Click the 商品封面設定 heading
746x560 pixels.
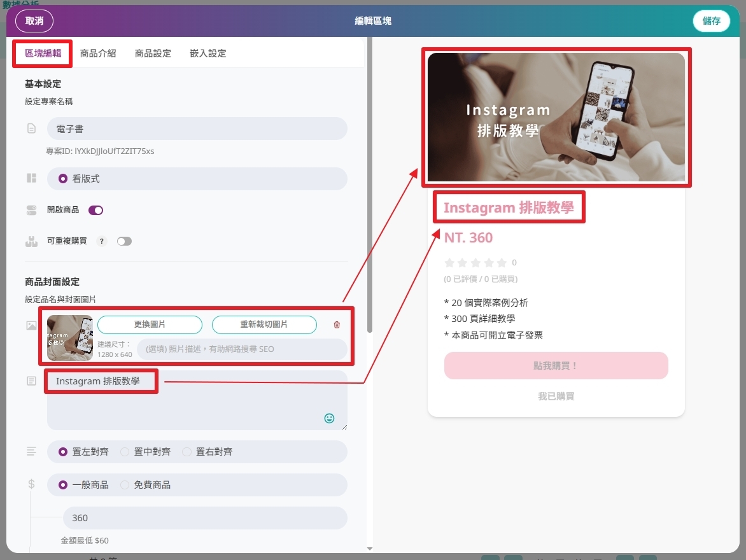[x=52, y=282]
